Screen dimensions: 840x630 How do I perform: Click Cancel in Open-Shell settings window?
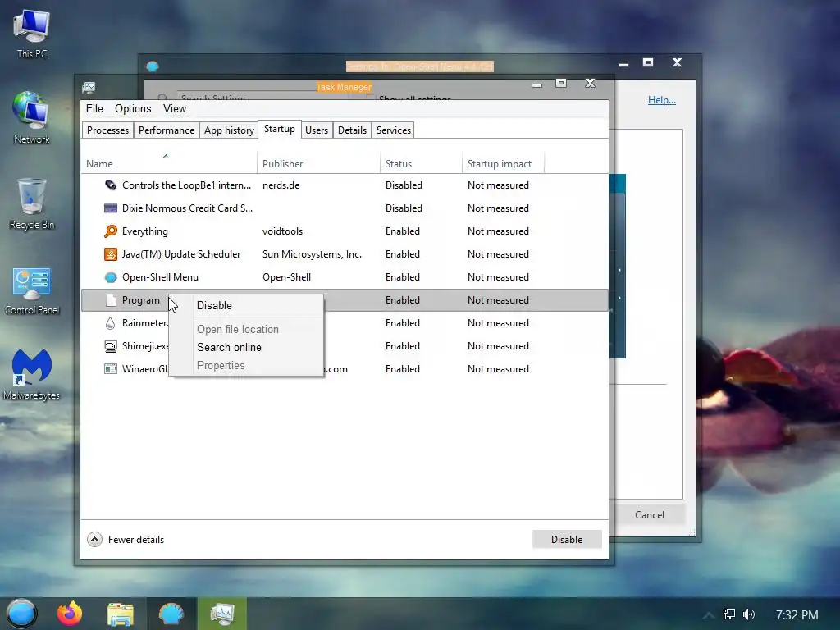click(x=650, y=515)
